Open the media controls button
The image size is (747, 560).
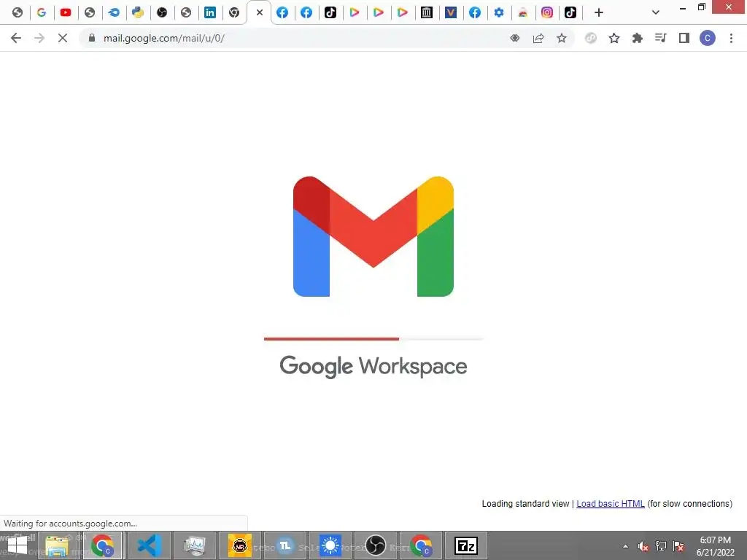tap(661, 38)
